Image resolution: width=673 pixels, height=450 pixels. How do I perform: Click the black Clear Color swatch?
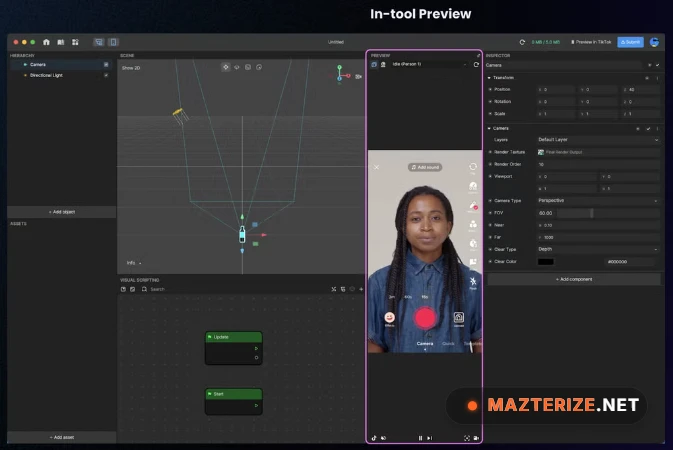545,261
